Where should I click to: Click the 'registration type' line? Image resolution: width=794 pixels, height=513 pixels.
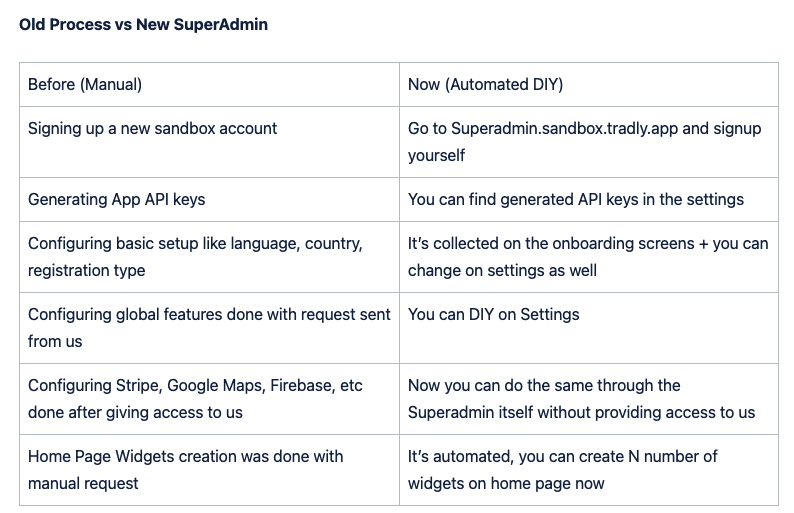tap(87, 270)
